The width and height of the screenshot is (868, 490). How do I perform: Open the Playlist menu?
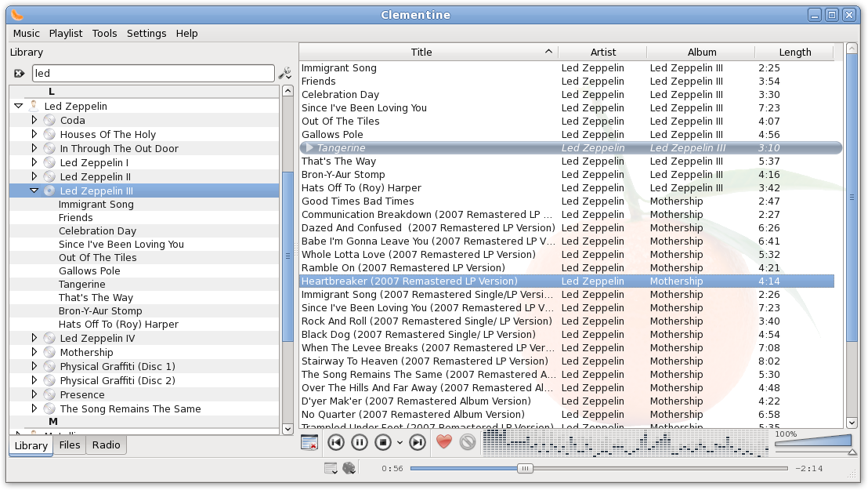tap(66, 33)
